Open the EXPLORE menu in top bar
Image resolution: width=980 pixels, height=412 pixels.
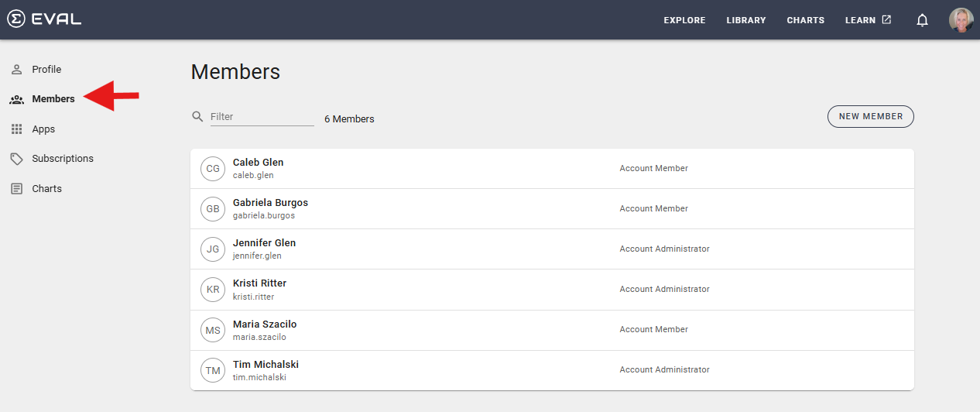coord(684,20)
